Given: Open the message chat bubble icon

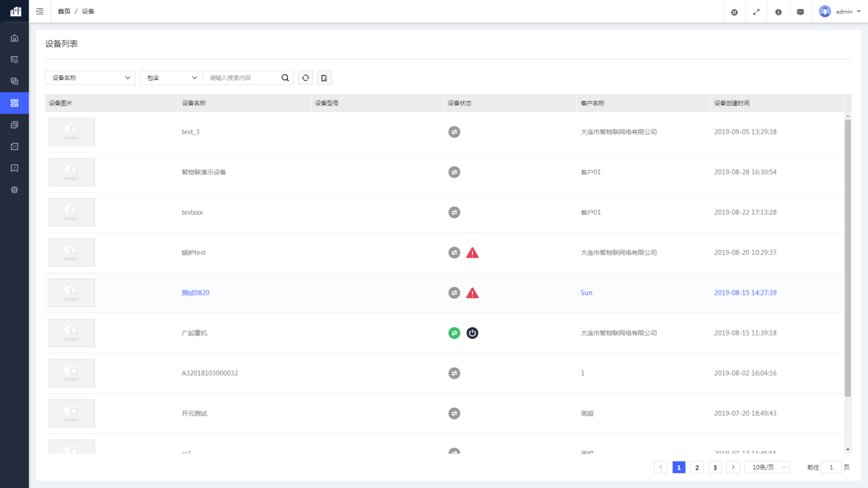Looking at the screenshot, I should coord(800,12).
